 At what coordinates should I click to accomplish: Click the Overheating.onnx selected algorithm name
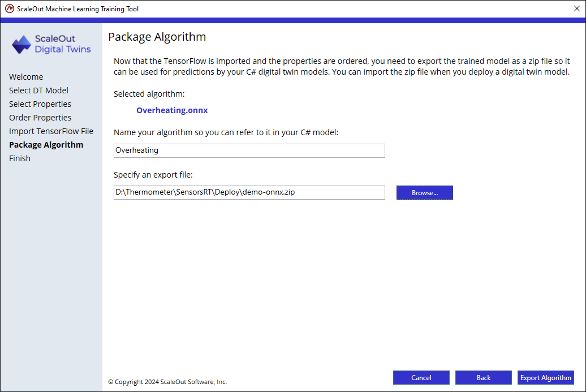click(x=172, y=110)
